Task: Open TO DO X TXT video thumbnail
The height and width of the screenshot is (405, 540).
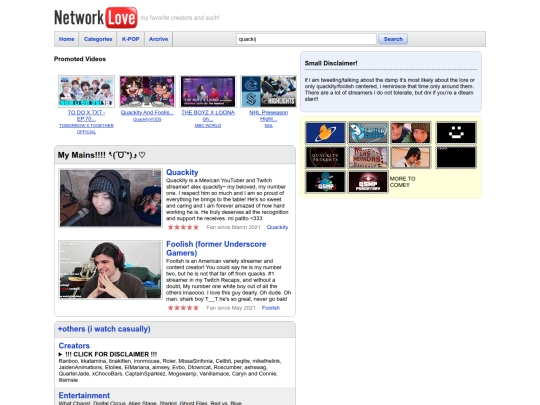Action: [x=86, y=91]
